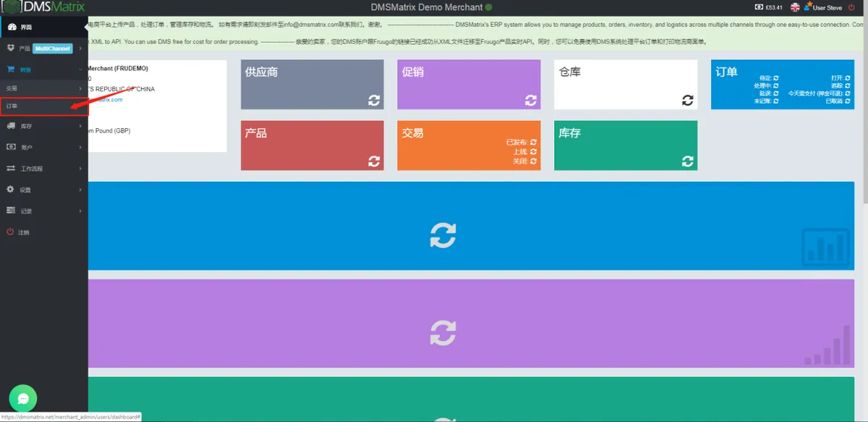Refresh the 未记账 count in 订单 card

pos(776,101)
